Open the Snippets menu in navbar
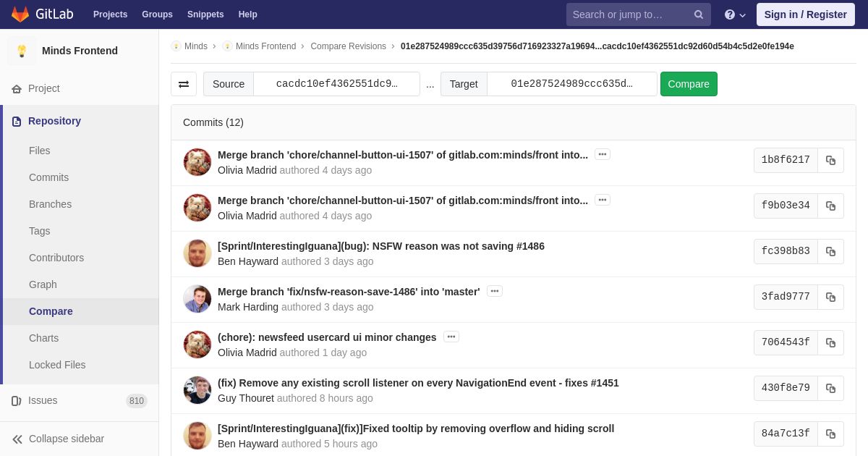 (x=205, y=14)
